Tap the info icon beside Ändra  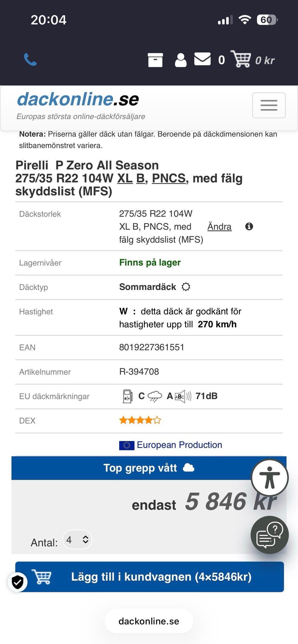coord(249,227)
